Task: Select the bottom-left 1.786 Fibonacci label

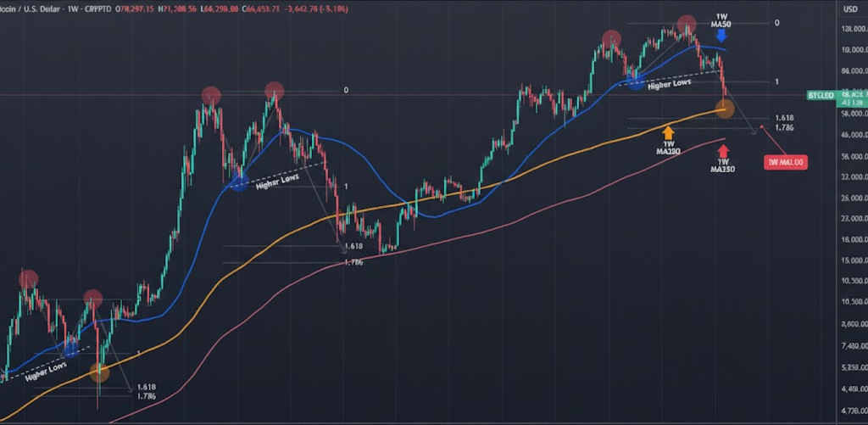Action: point(145,395)
